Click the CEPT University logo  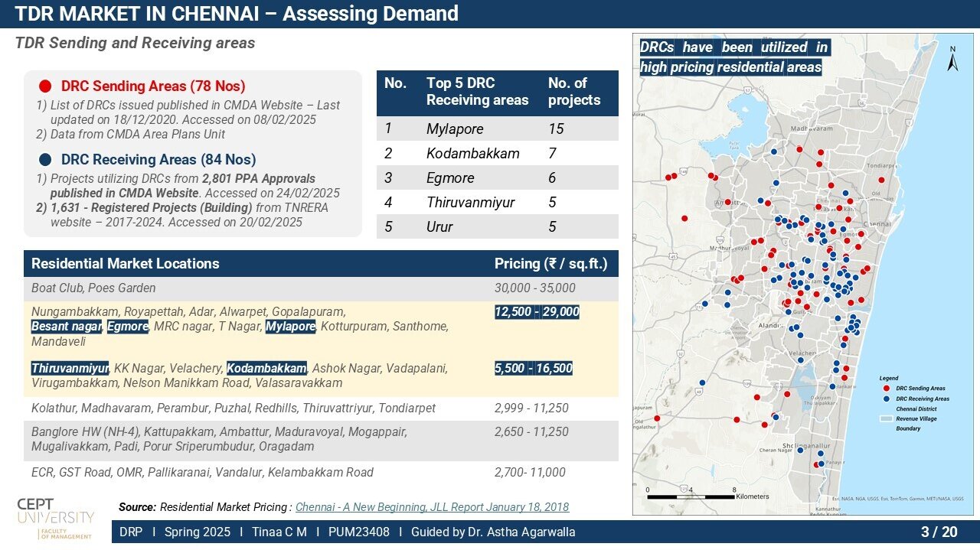click(x=56, y=518)
